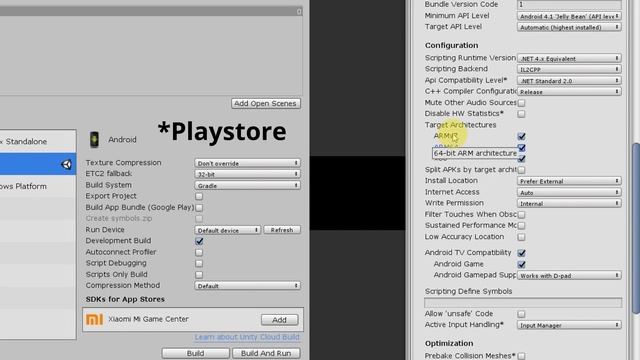Image resolution: width=640 pixels, height=360 pixels.
Task: Open Scripting Runtime Version dropdown
Action: click(x=569, y=58)
